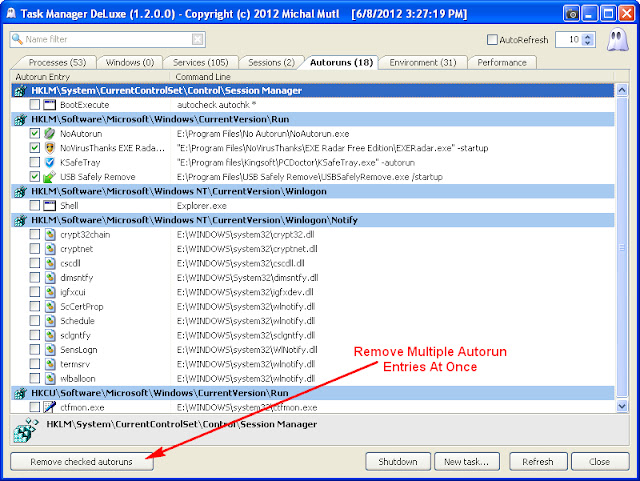Enable the AutoRefresh checkbox

[492, 40]
